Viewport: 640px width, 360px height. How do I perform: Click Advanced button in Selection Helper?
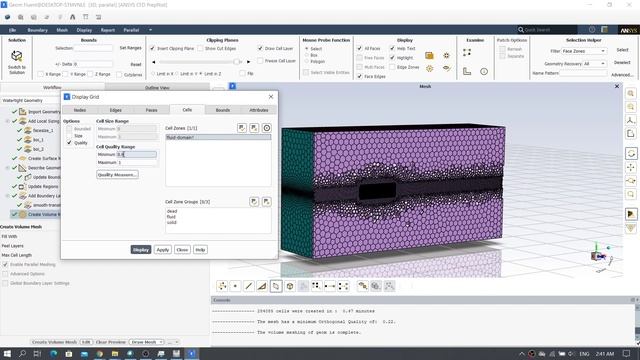pos(622,75)
